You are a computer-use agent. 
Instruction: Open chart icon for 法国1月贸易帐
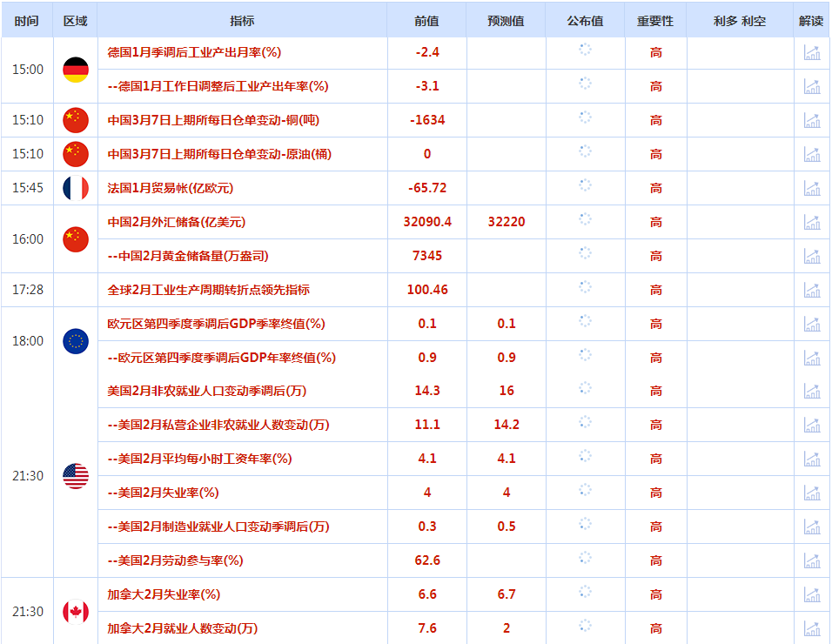click(x=812, y=188)
